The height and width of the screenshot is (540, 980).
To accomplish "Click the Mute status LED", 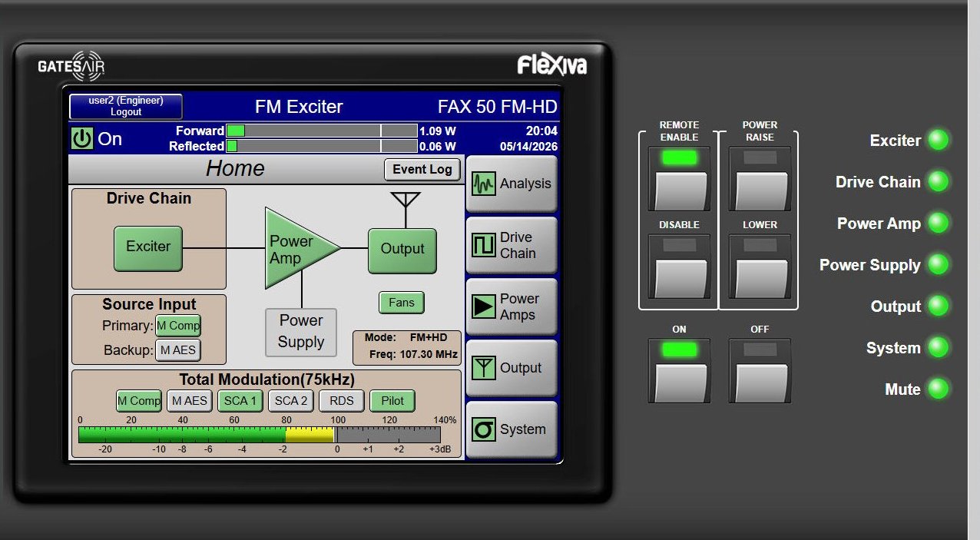I will [x=938, y=389].
